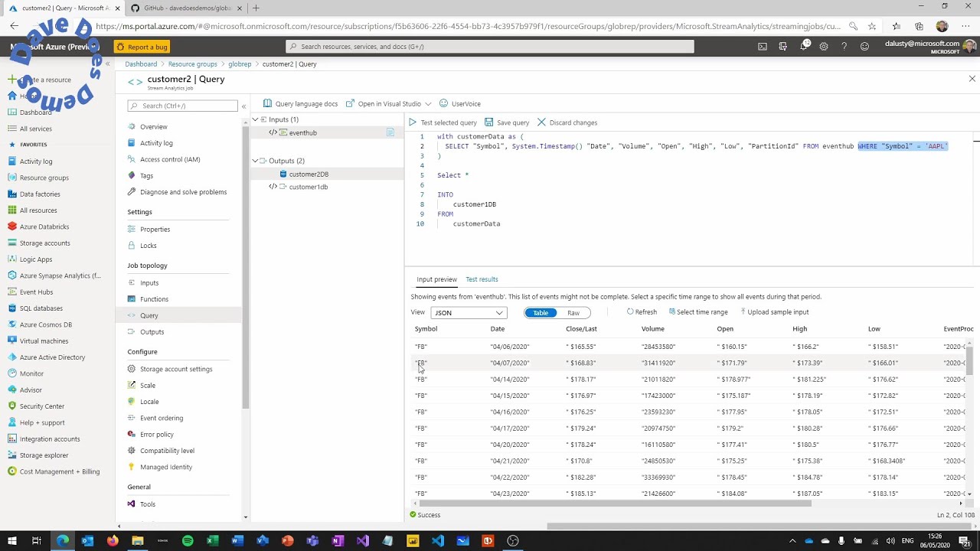Switch input preview to Table view
This screenshot has width=980, height=551.
541,312
